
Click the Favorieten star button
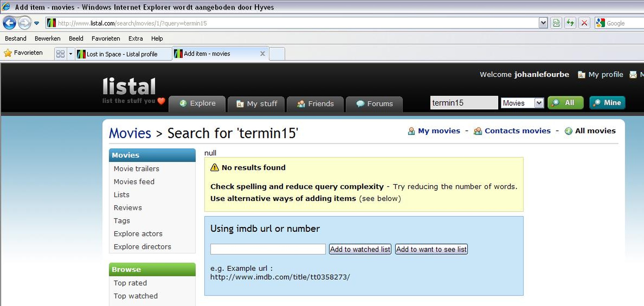[x=23, y=53]
